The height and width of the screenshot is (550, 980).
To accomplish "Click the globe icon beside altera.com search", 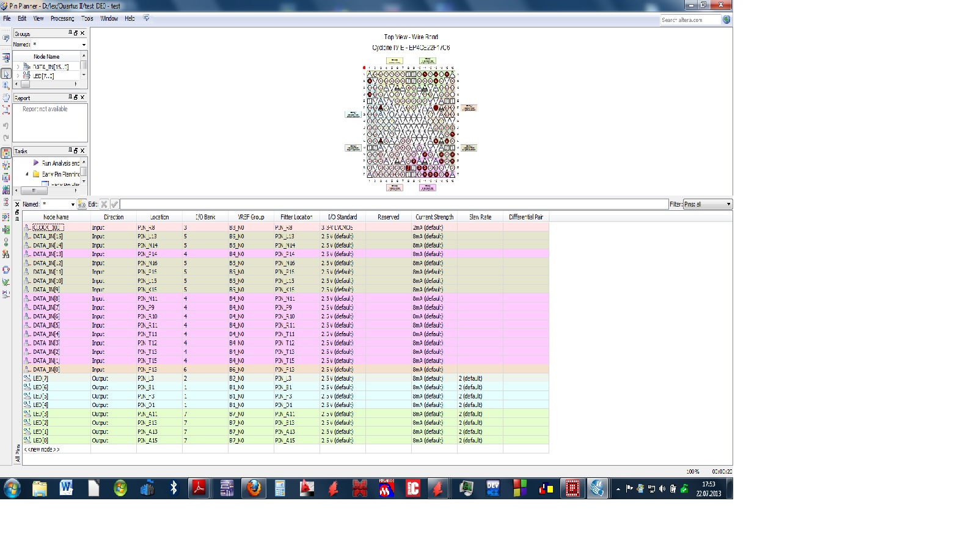I will point(726,20).
